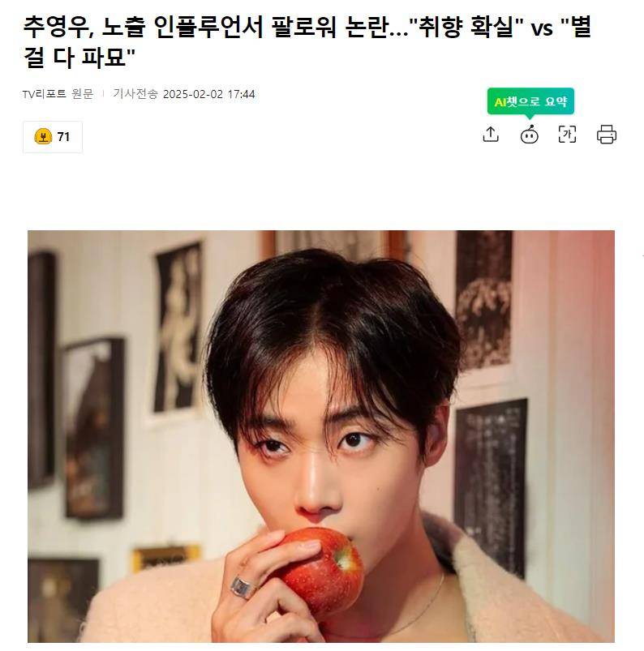The image size is (644, 651).
Task: Click the silver ring on the finger
Action: click(x=243, y=587)
